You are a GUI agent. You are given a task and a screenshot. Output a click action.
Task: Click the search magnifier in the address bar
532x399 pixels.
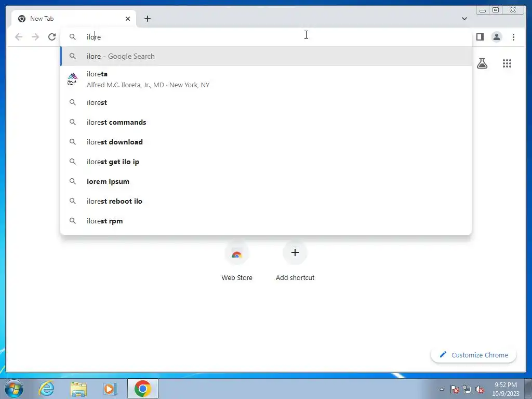(x=73, y=37)
